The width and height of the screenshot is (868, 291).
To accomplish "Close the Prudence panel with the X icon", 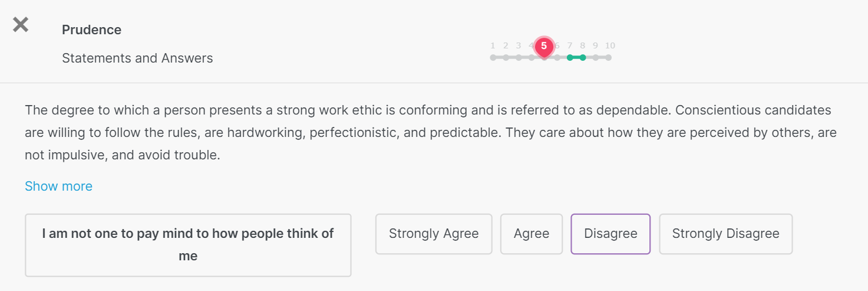I will click(x=21, y=25).
